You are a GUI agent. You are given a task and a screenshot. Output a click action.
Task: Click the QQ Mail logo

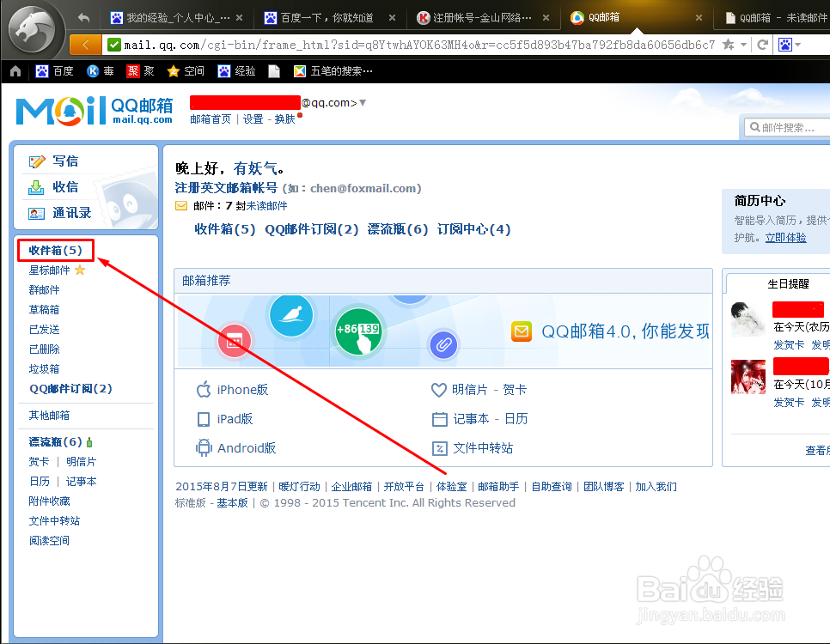(x=95, y=111)
